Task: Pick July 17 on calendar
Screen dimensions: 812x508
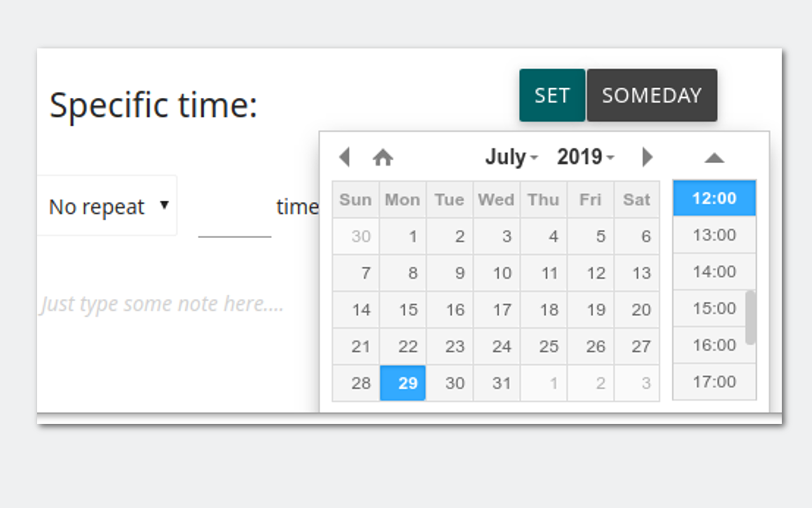Action: (x=497, y=310)
